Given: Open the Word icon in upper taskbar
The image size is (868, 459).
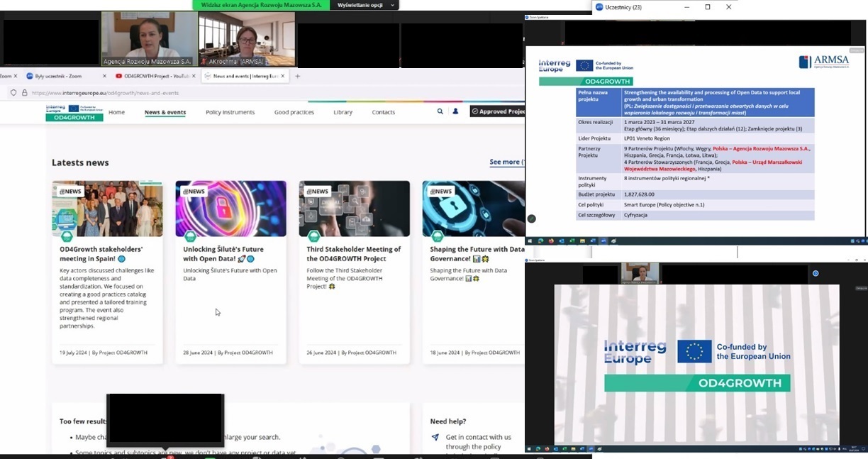Looking at the screenshot, I should pyautogui.click(x=593, y=241).
